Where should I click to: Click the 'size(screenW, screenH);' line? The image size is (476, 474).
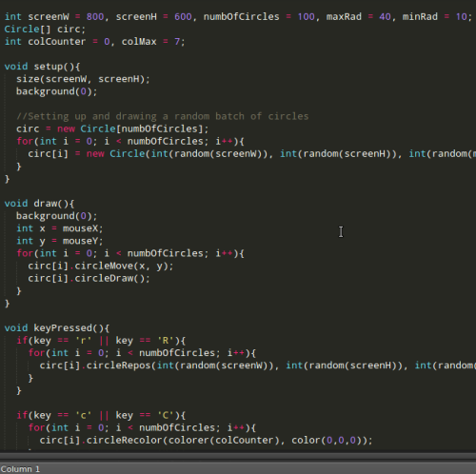(x=83, y=79)
